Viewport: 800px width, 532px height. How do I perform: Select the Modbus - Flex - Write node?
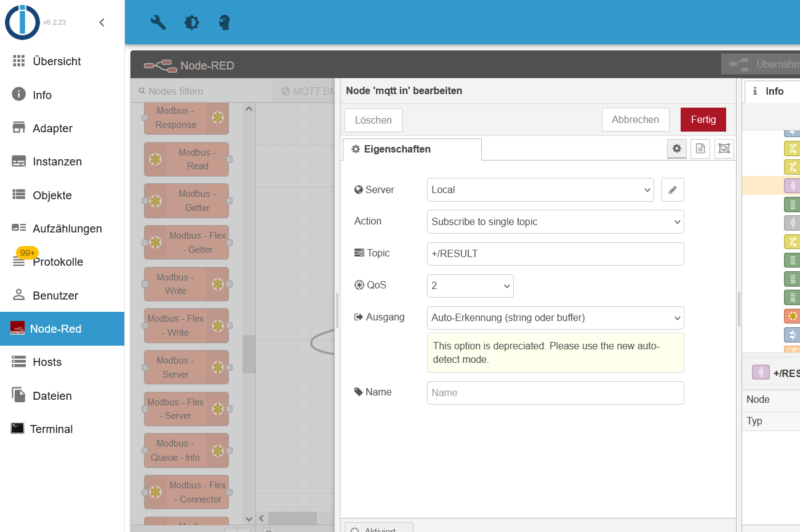186,325
